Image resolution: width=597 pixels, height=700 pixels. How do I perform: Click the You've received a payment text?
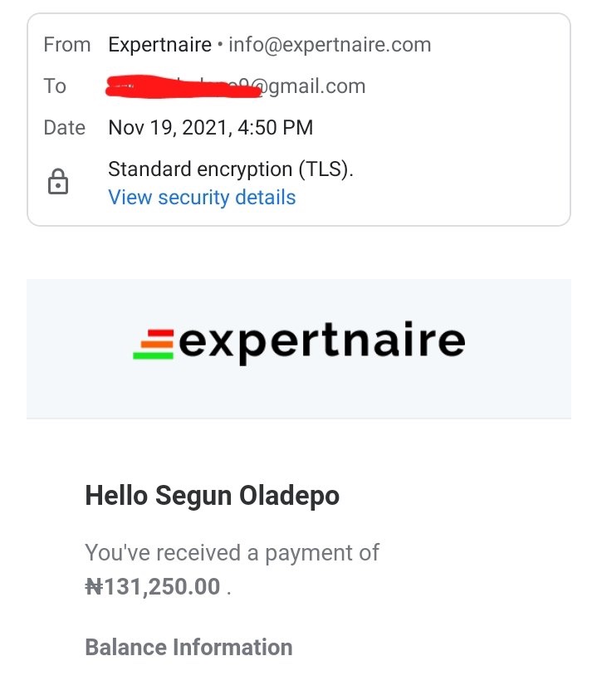[x=232, y=552]
